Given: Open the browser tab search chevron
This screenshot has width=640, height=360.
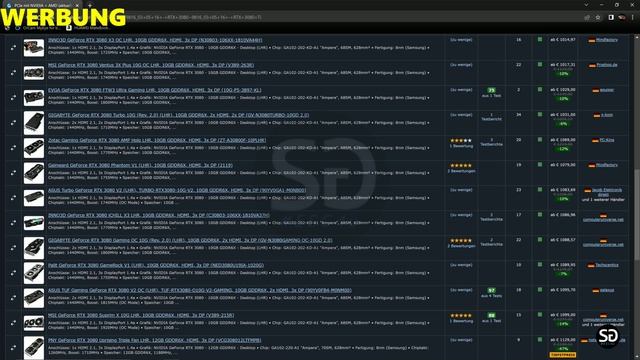Looking at the screenshot, I should 586,5.
